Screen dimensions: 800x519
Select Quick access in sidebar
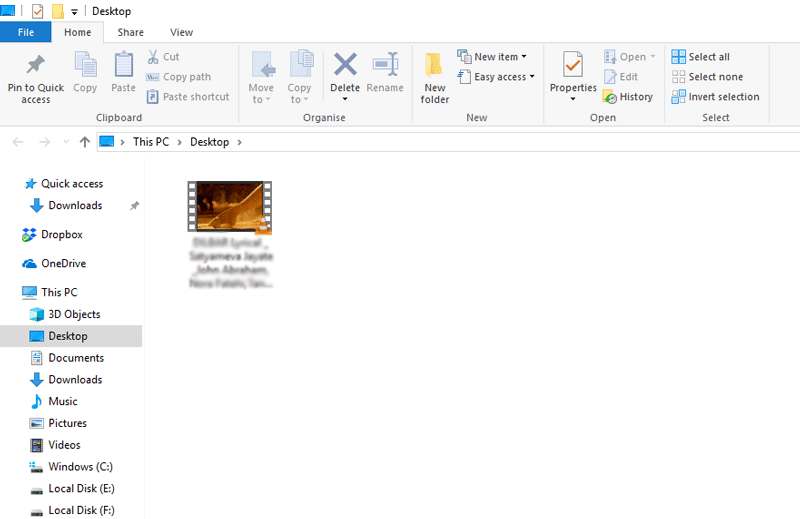(63, 184)
